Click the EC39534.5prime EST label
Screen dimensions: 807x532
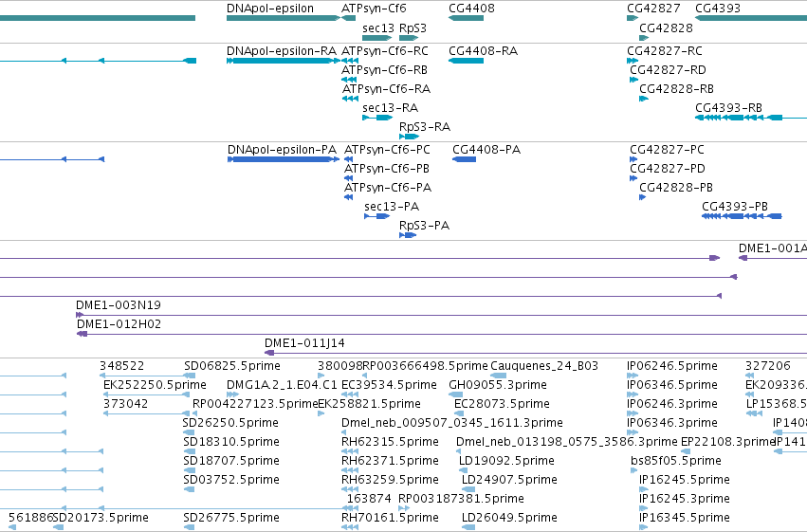pyautogui.click(x=389, y=385)
